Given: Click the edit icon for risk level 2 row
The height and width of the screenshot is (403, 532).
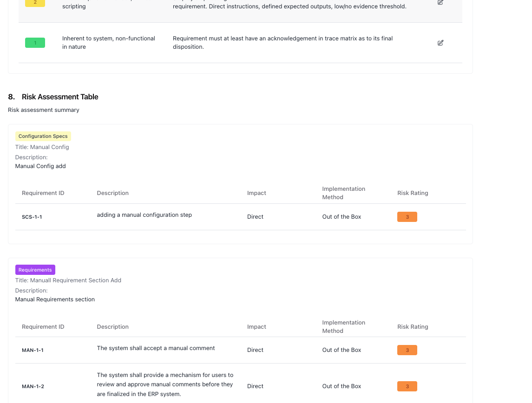Looking at the screenshot, I should [x=440, y=2].
